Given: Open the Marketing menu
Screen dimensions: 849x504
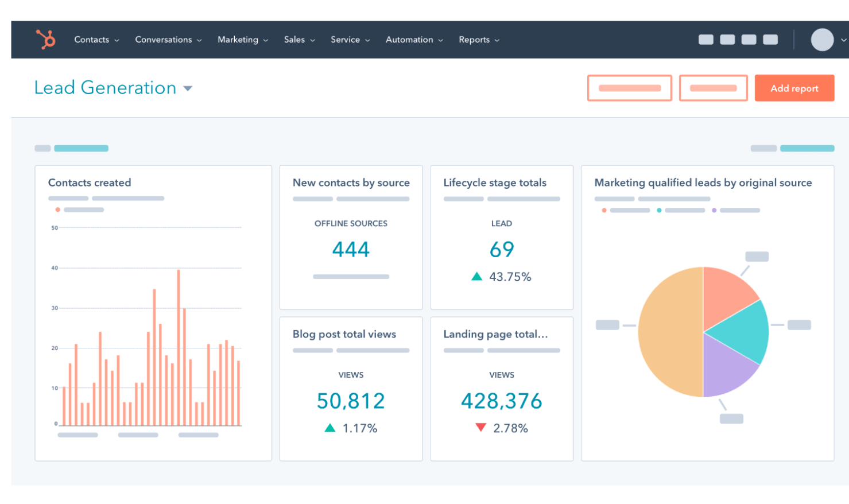Looking at the screenshot, I should tap(242, 40).
